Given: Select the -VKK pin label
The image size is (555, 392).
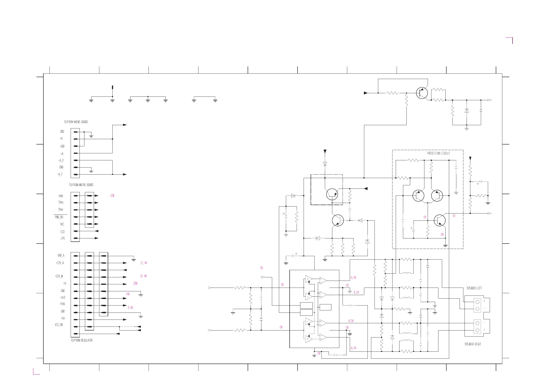Looking at the screenshot, I should 60,196.
